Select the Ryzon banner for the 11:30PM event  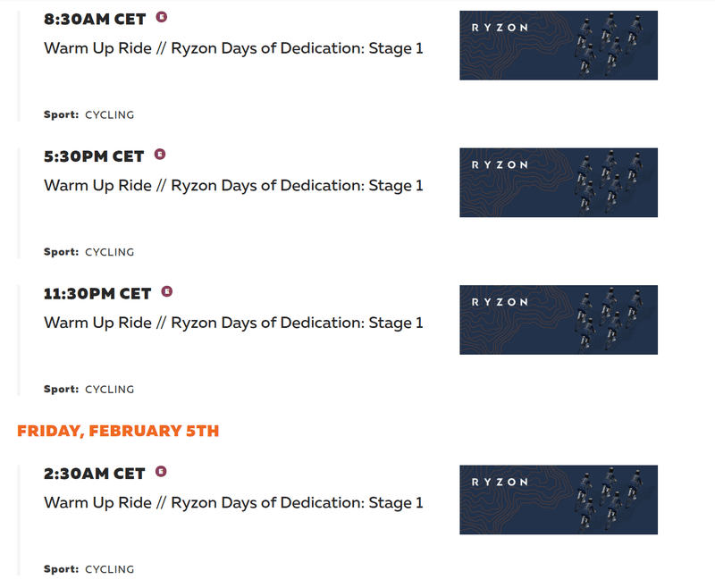tap(559, 320)
